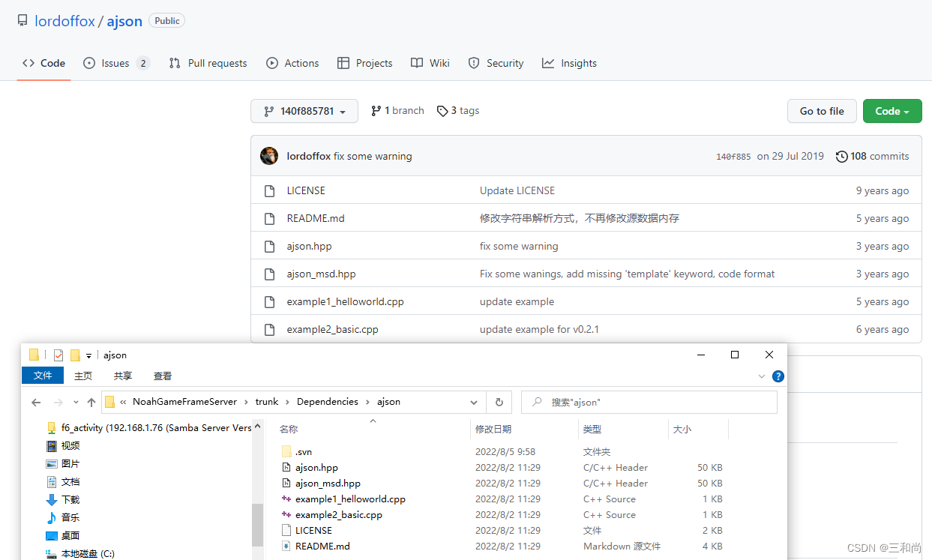Click the clock icon beside 108 commits
The image size is (932, 560).
click(x=842, y=157)
